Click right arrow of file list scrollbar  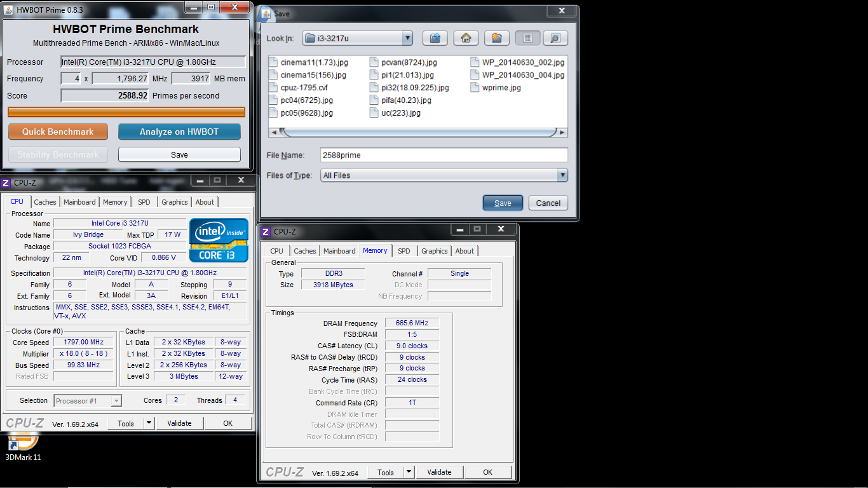[562, 132]
